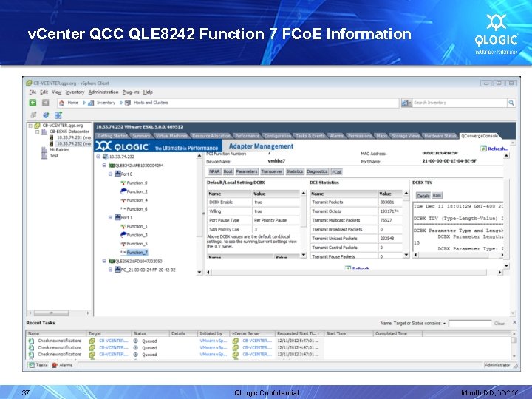Switch to the QConvergeConsole tab
Viewport: 532px width, 399px height.
pos(479,136)
